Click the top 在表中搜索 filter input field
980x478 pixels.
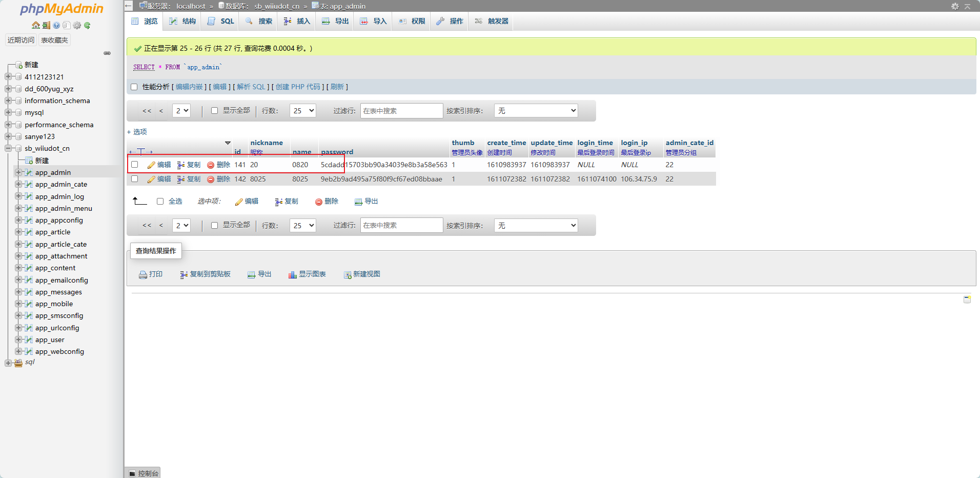(401, 111)
